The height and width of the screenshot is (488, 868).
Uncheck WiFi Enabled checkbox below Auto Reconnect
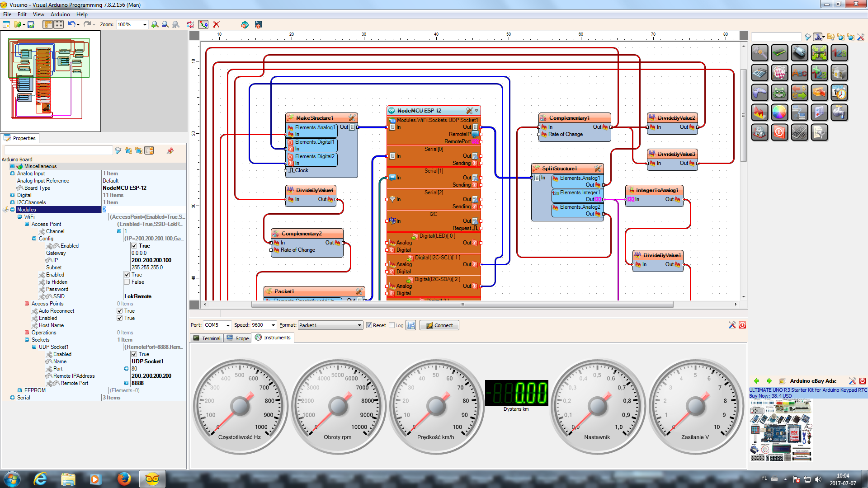pyautogui.click(x=119, y=318)
